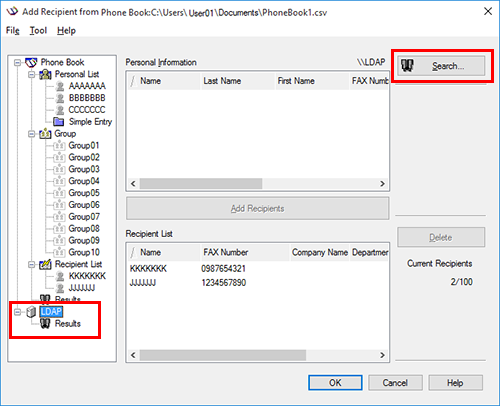This screenshot has width=500, height=406.
Task: Collapse the Phone Book root node
Action: (x=17, y=62)
